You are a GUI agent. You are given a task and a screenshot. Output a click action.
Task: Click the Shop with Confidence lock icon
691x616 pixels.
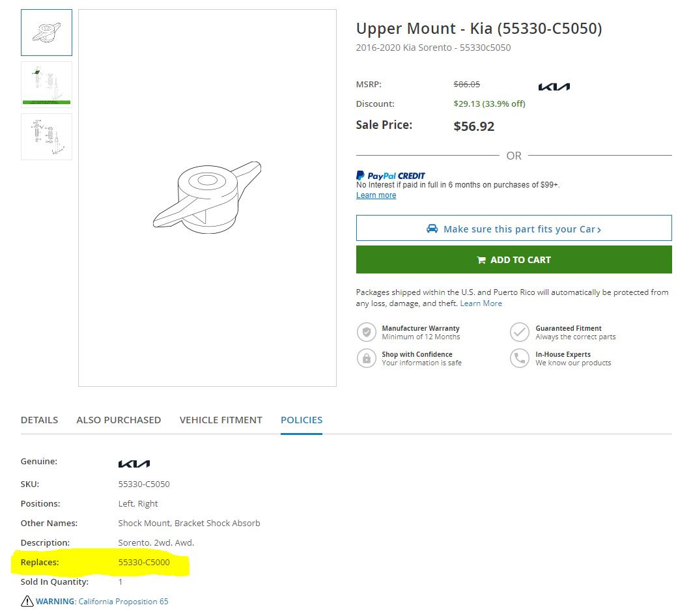point(367,358)
